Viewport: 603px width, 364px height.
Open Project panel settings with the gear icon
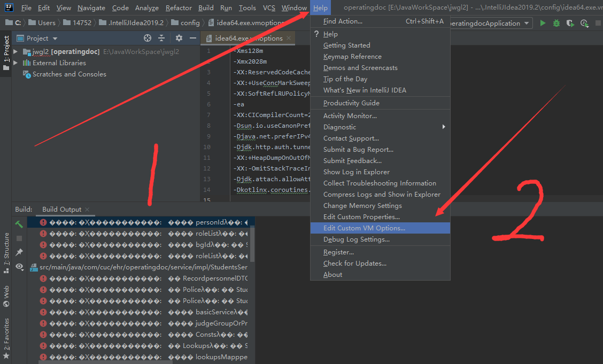179,38
